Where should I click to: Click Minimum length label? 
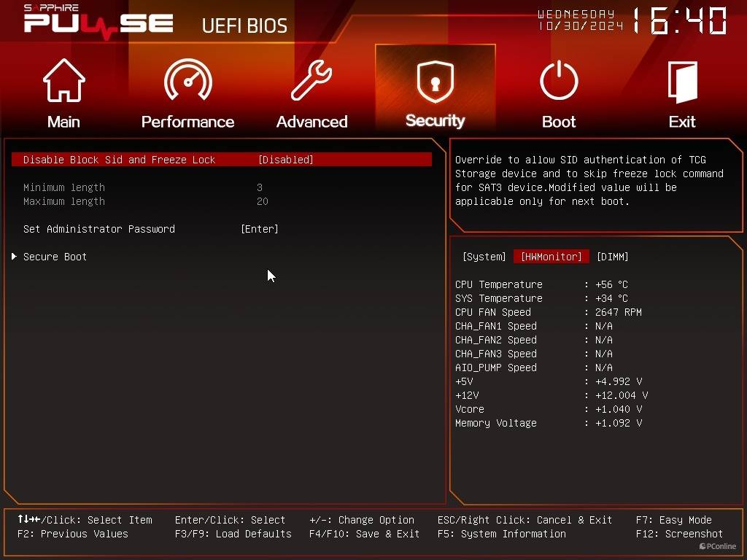(64, 187)
